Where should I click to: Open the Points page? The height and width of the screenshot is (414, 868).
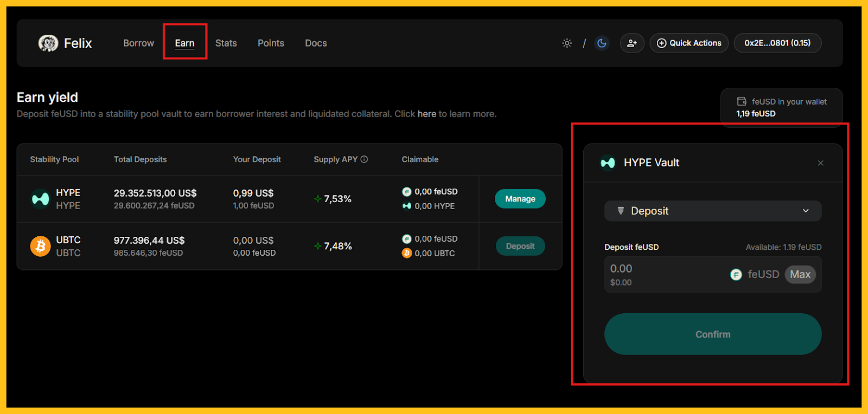point(271,43)
